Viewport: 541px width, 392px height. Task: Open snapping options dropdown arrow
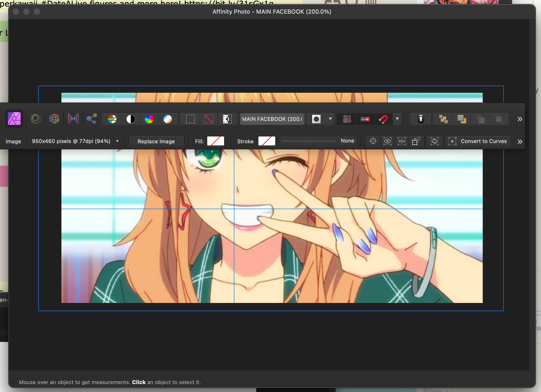pos(397,119)
